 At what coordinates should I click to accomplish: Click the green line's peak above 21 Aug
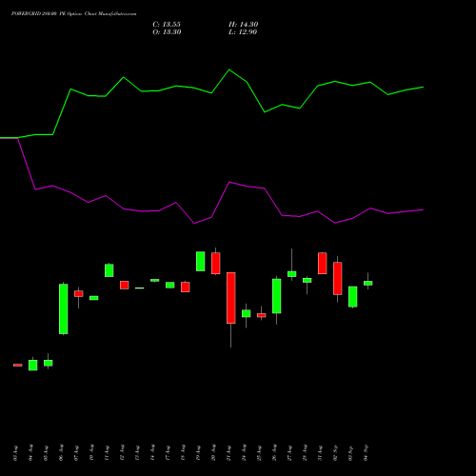(x=229, y=69)
